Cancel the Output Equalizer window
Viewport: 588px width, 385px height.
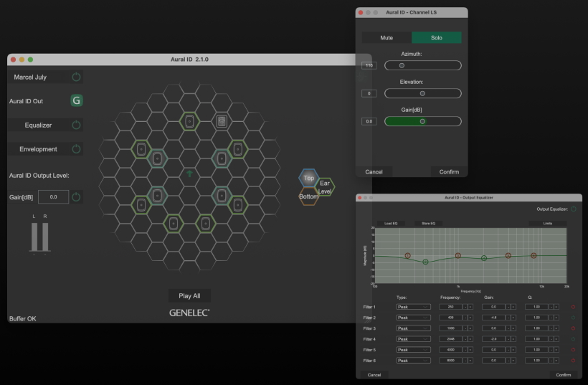pyautogui.click(x=374, y=374)
